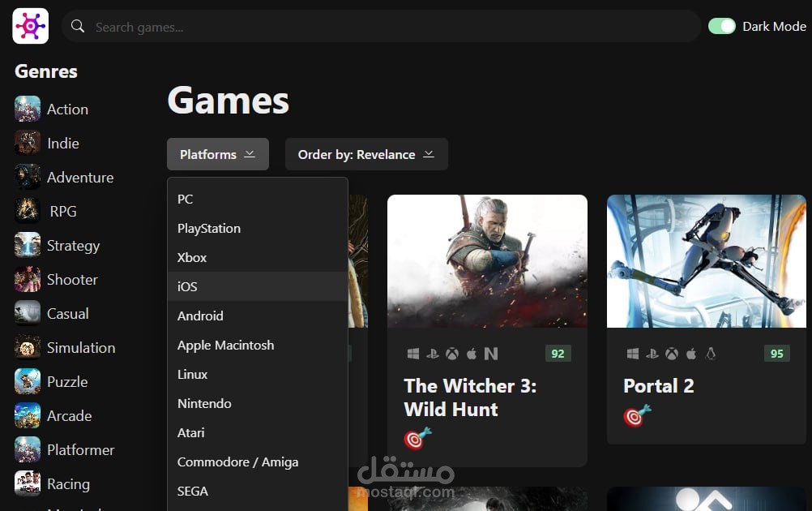The image size is (812, 511).
Task: Click the Puzzle genre thumbnail icon
Action: 28,381
